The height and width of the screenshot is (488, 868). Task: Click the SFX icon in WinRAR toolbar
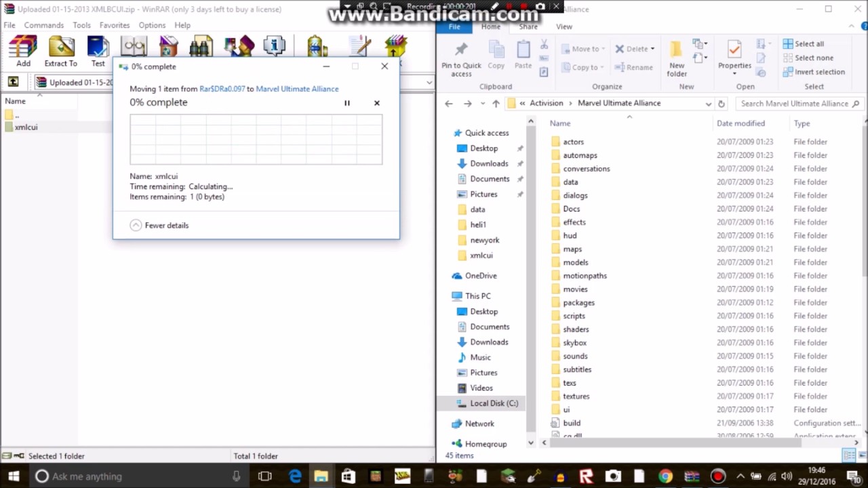pos(395,47)
